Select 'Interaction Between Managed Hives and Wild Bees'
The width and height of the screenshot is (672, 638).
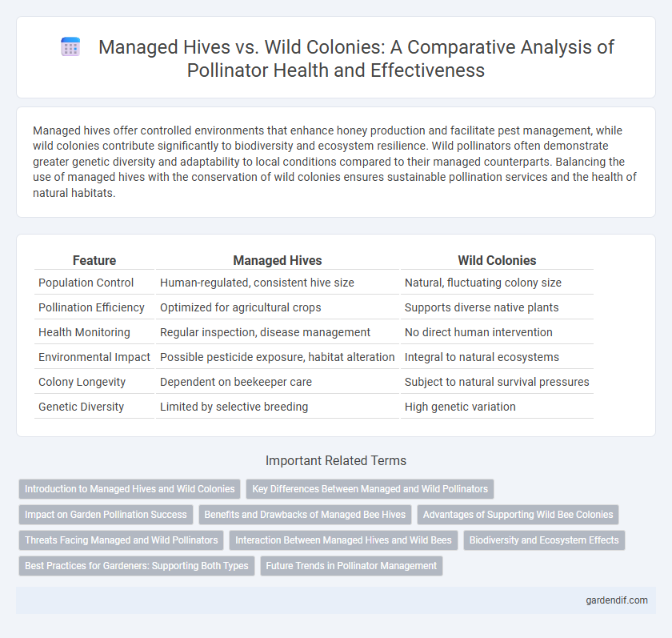point(343,540)
